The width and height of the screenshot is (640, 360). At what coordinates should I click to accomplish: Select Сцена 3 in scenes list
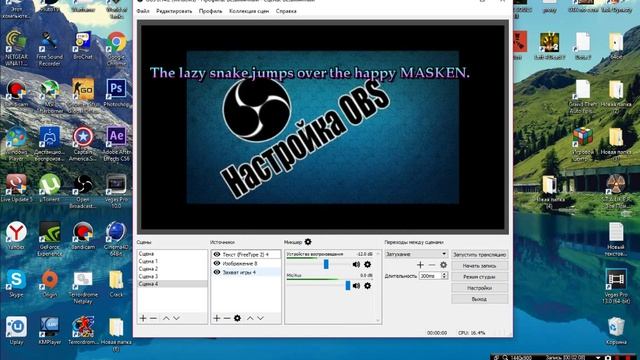pos(172,276)
